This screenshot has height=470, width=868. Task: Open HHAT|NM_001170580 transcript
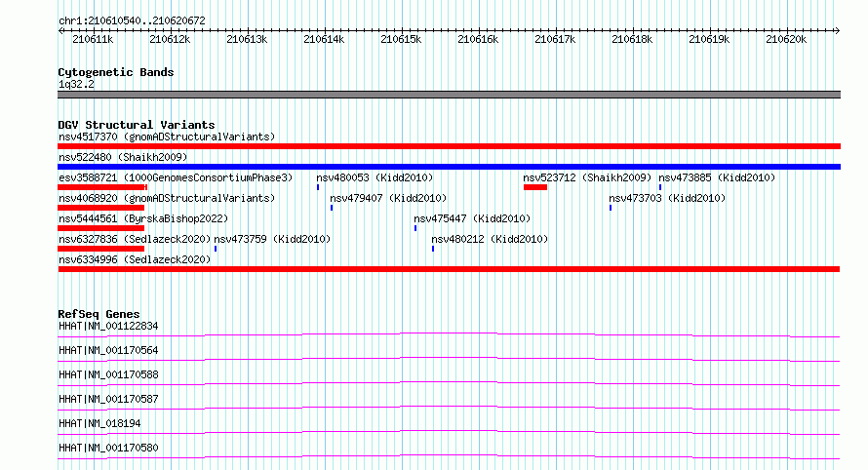point(108,448)
